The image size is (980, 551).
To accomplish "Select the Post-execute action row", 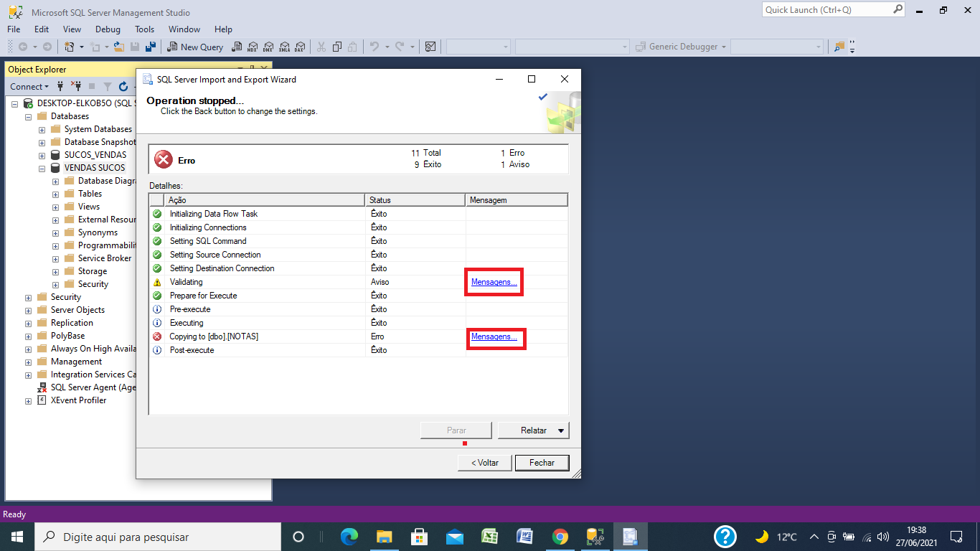I will pyautogui.click(x=359, y=350).
